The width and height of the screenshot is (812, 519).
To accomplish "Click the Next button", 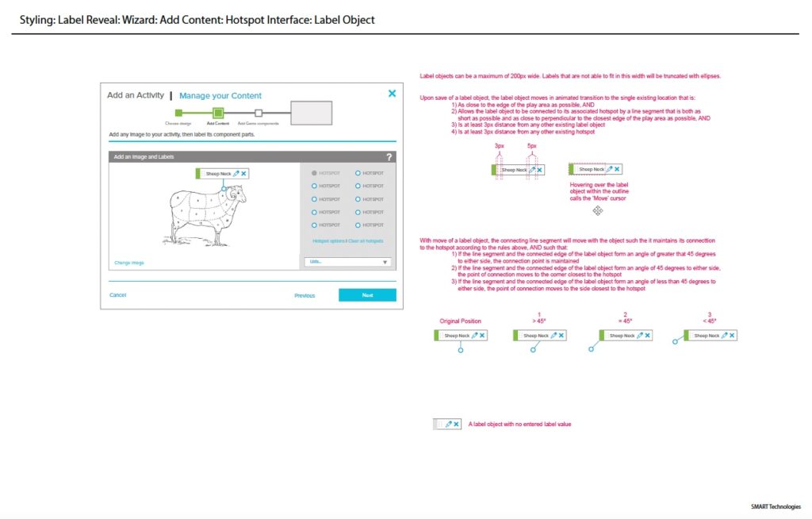I will [367, 295].
